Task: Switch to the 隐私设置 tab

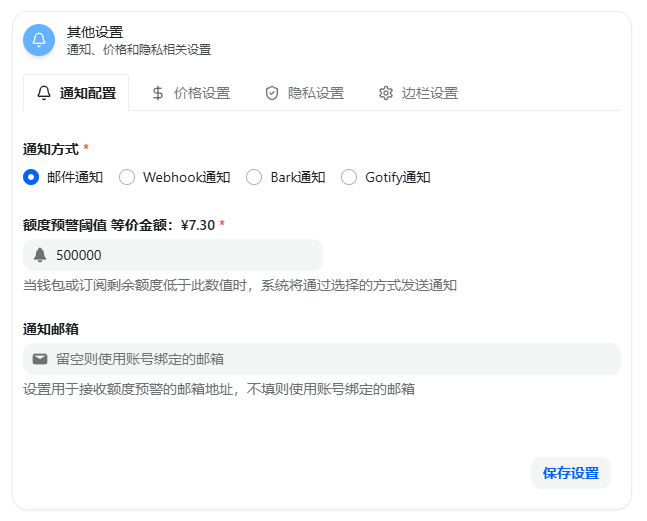Action: pyautogui.click(x=304, y=93)
